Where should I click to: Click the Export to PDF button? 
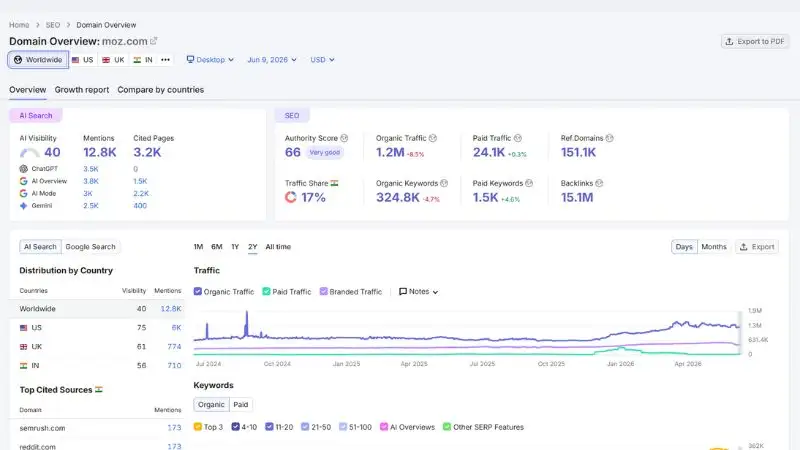755,41
